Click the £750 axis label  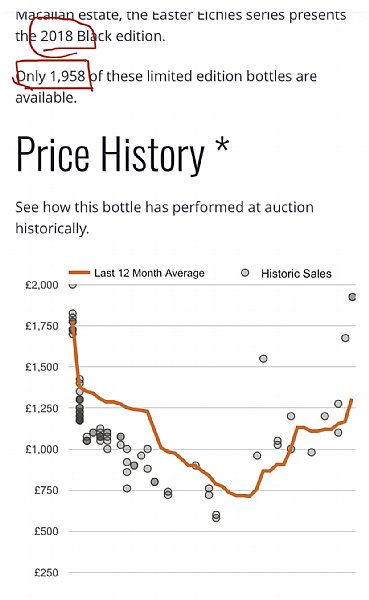click(46, 490)
